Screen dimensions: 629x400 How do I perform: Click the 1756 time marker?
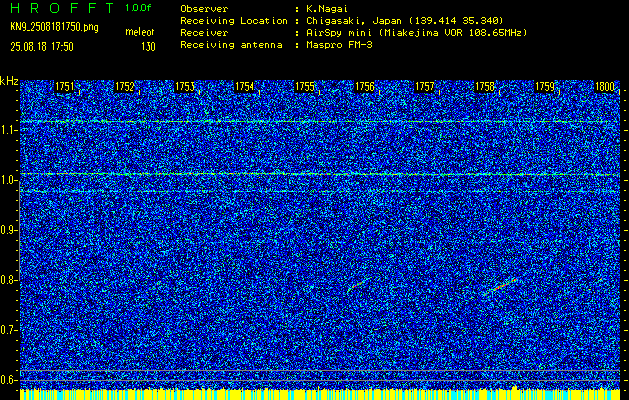pyautogui.click(x=365, y=87)
